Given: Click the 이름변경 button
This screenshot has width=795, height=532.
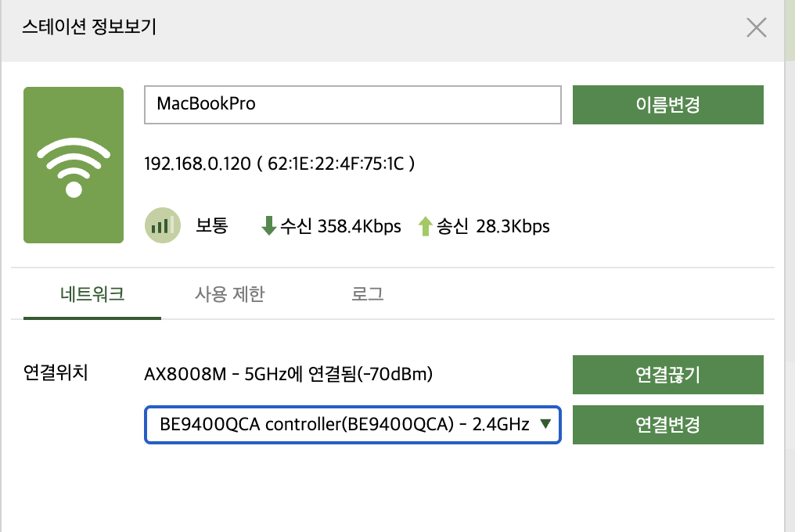Looking at the screenshot, I should [667, 105].
